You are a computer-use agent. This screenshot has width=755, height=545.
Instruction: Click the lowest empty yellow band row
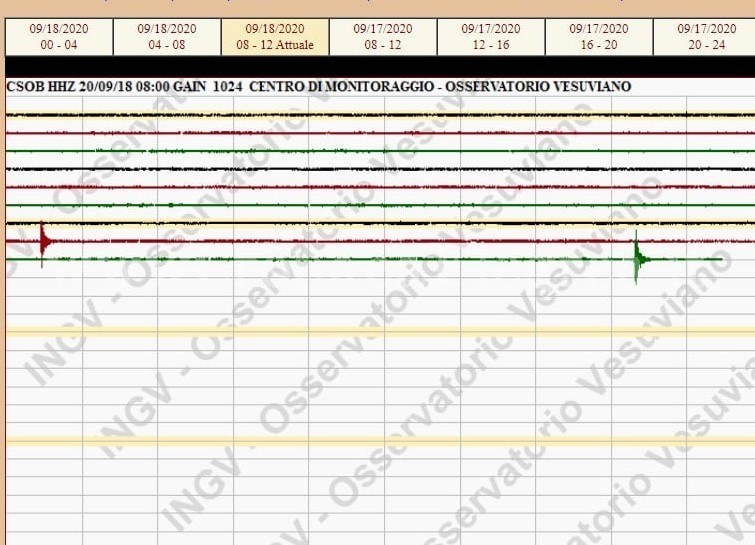click(x=380, y=439)
